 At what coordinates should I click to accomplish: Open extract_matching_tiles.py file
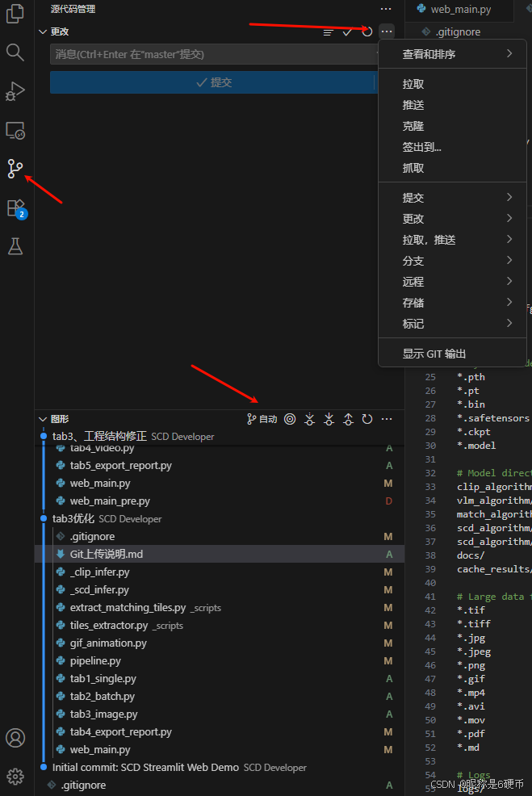220,608
